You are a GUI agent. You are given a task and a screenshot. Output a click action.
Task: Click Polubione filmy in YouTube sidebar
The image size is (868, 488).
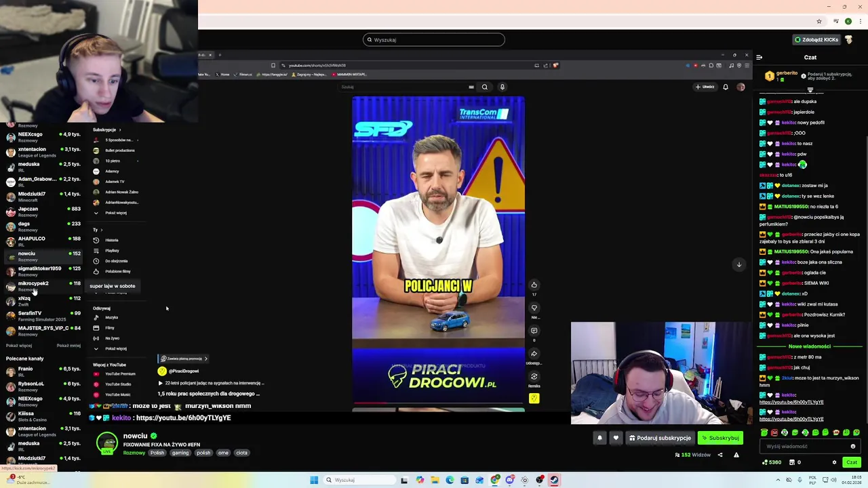coord(117,272)
